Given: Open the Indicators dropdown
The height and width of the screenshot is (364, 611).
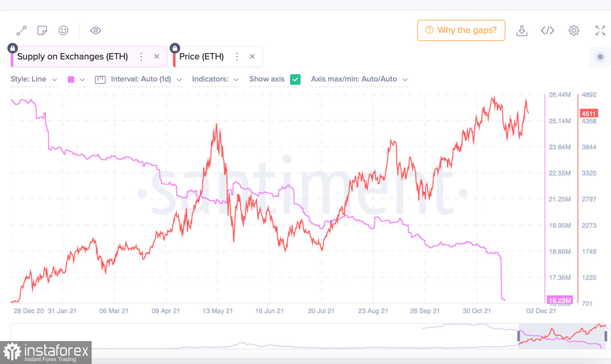Looking at the screenshot, I should point(215,79).
